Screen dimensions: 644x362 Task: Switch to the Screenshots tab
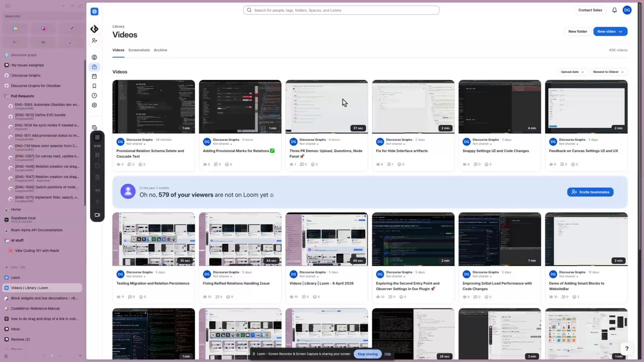click(x=139, y=50)
